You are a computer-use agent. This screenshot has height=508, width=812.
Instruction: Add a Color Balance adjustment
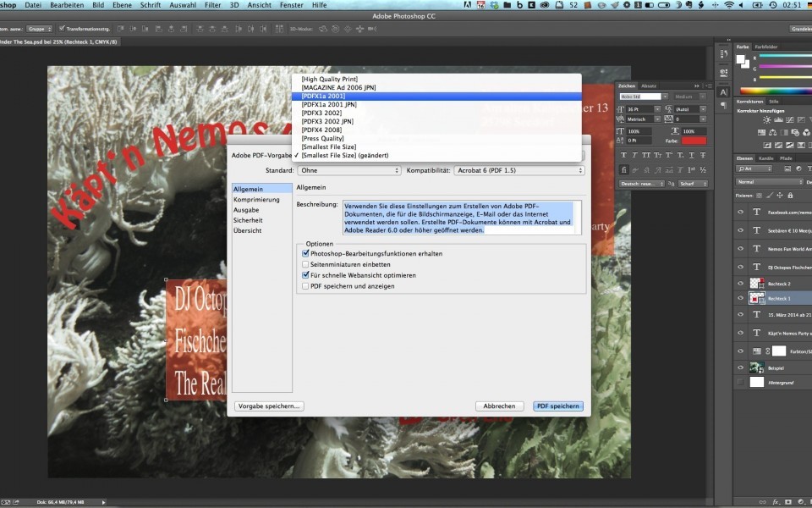(x=772, y=132)
